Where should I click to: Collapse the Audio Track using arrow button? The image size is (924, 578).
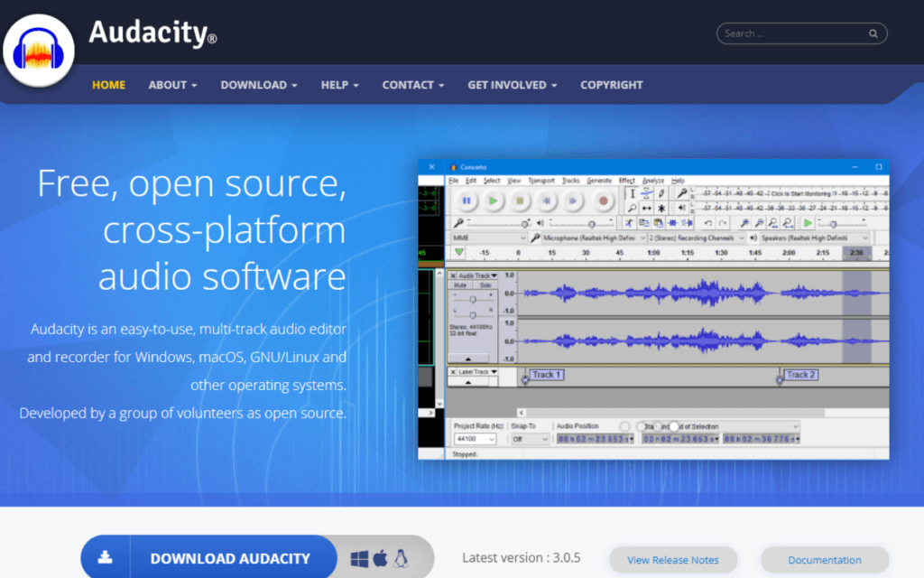(x=468, y=359)
